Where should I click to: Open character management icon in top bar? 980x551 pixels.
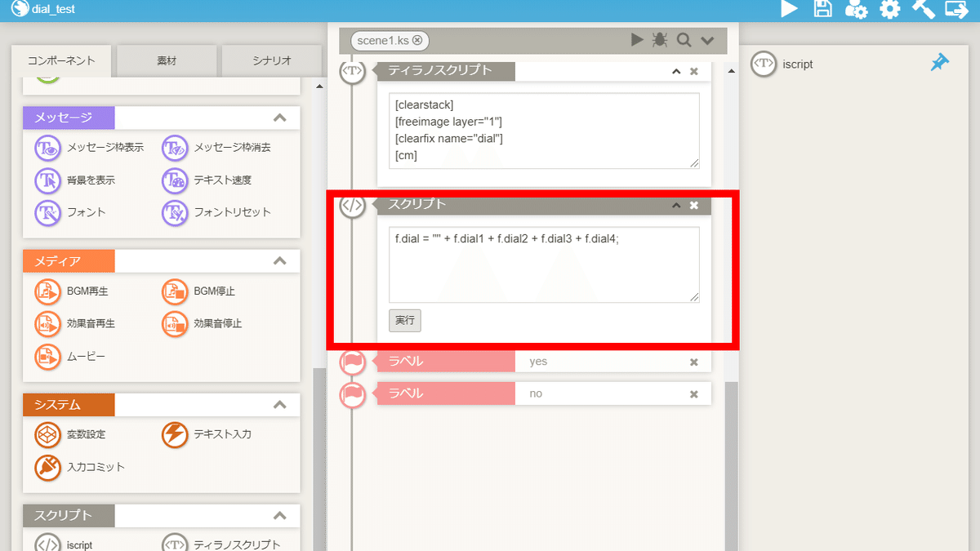click(856, 9)
